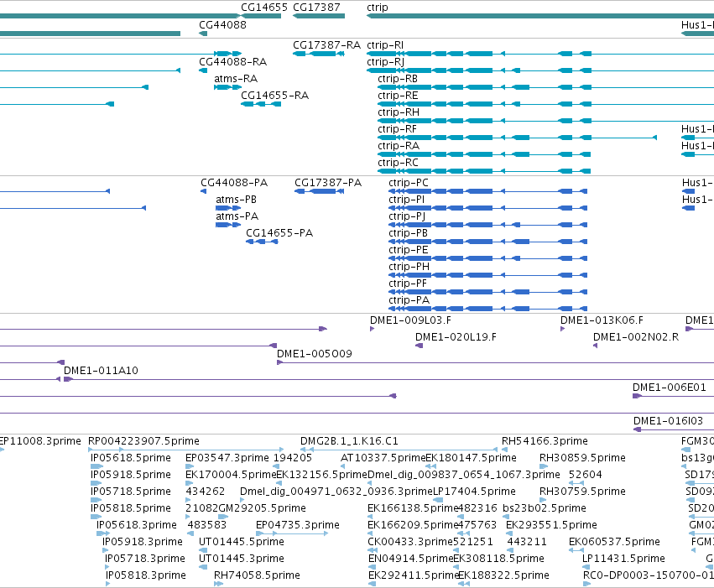This screenshot has width=714, height=588.
Task: Click the ctrip gene label in top track
Action: pos(378,8)
